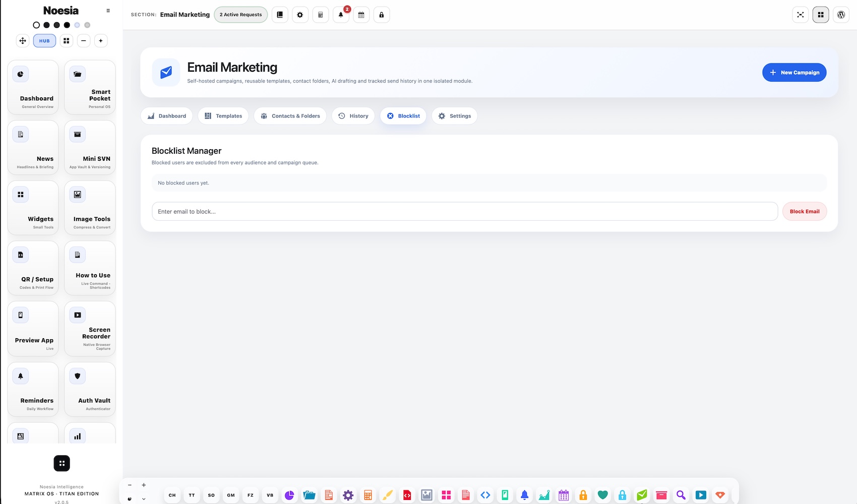This screenshot has width=857, height=504.
Task: Click the WordPress icon at top right
Action: [841, 15]
